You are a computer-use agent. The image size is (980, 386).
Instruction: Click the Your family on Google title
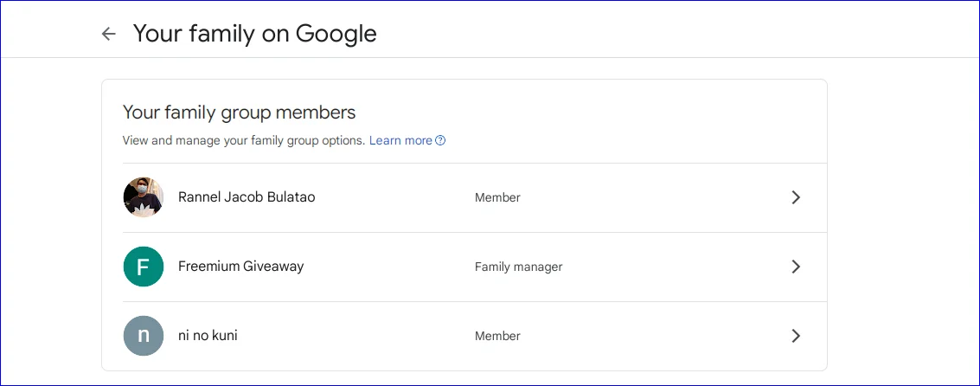pyautogui.click(x=255, y=34)
